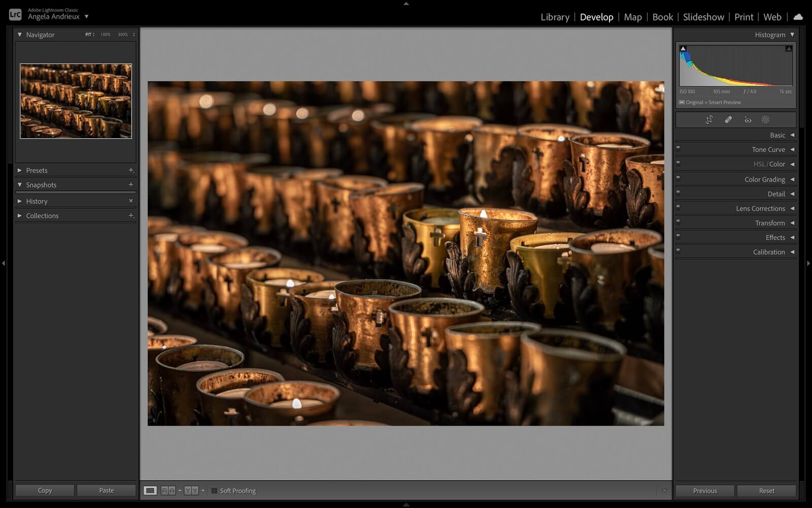
Task: Toggle shadow clipping indicator in histogram
Action: click(683, 49)
